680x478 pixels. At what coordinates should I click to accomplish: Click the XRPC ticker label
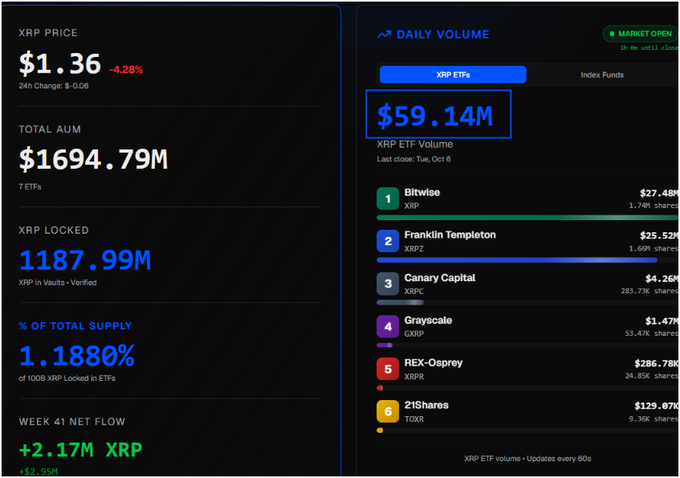coord(414,291)
